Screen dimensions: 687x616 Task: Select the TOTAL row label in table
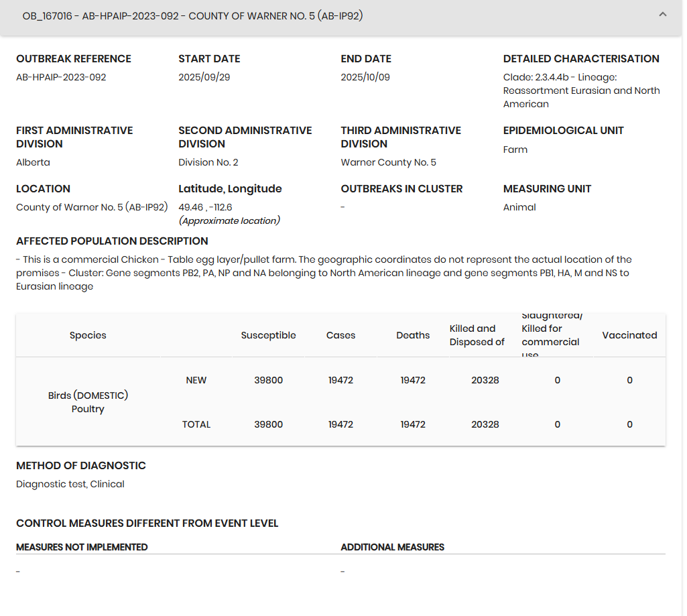[x=196, y=424]
